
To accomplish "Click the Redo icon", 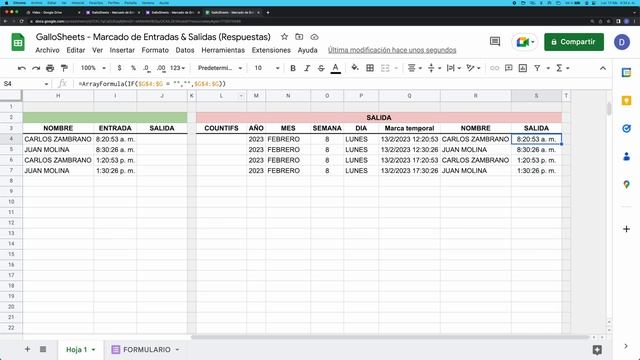I will (x=36, y=68).
